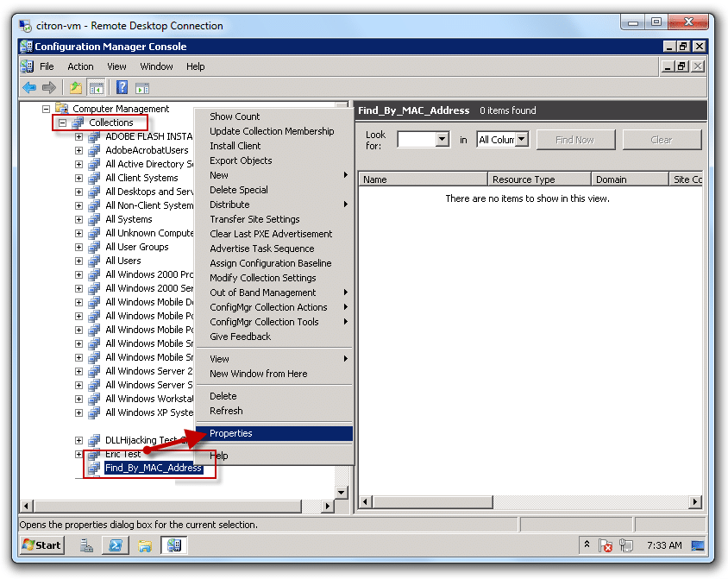The image size is (728, 579).
Task: Choose Update Collection Membership menu entry
Action: [272, 131]
